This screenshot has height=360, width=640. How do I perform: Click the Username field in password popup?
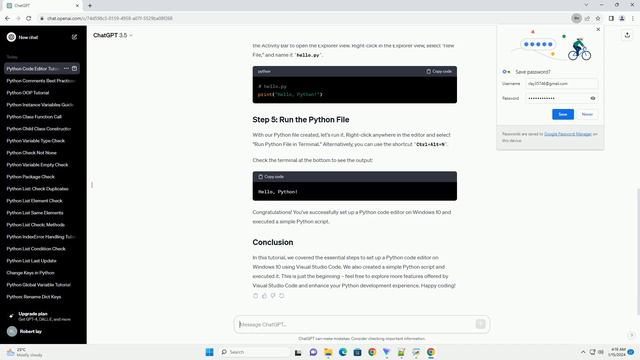click(x=562, y=84)
